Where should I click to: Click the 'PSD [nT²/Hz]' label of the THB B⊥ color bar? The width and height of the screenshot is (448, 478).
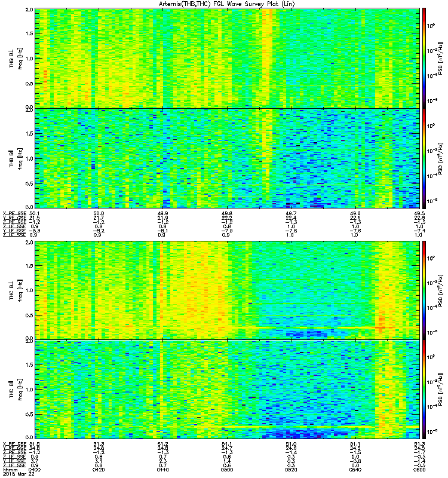(441, 58)
